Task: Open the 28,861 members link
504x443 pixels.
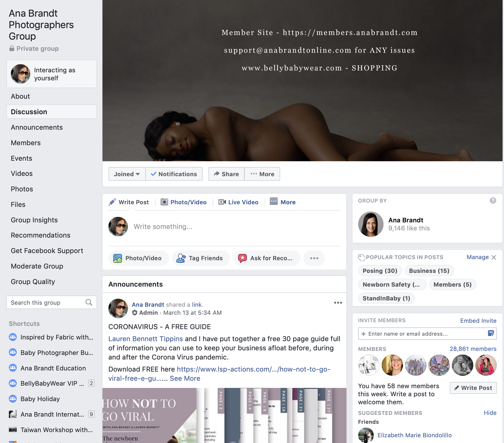Action: (x=473, y=349)
